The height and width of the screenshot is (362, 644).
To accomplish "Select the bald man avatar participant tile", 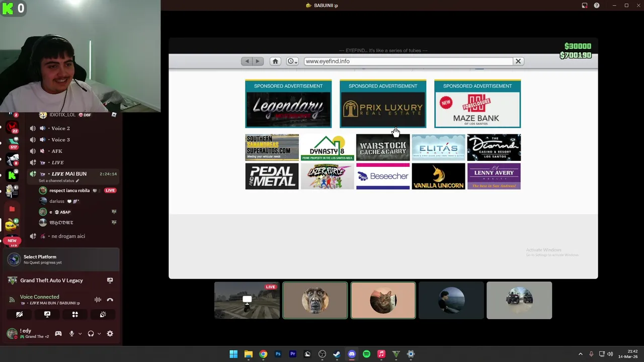I will [315, 301].
